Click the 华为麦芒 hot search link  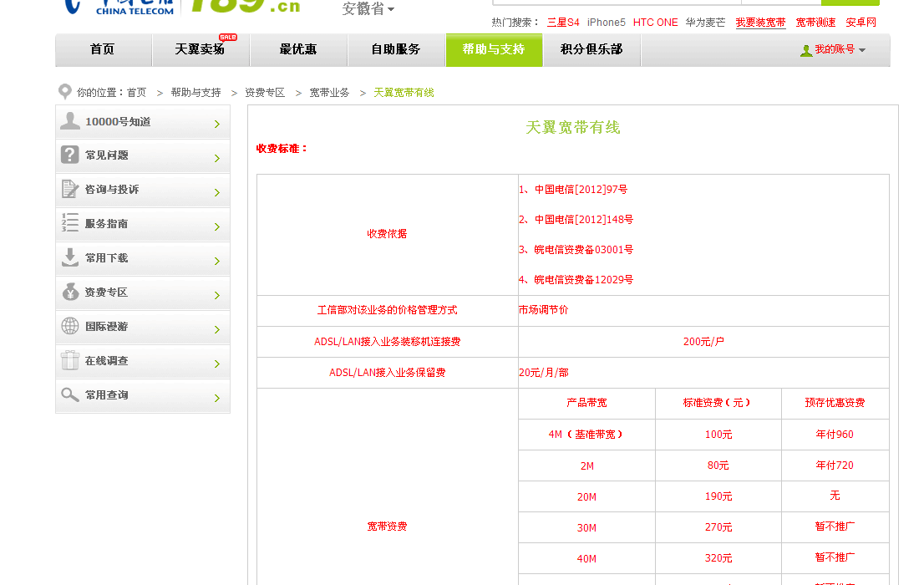(705, 23)
